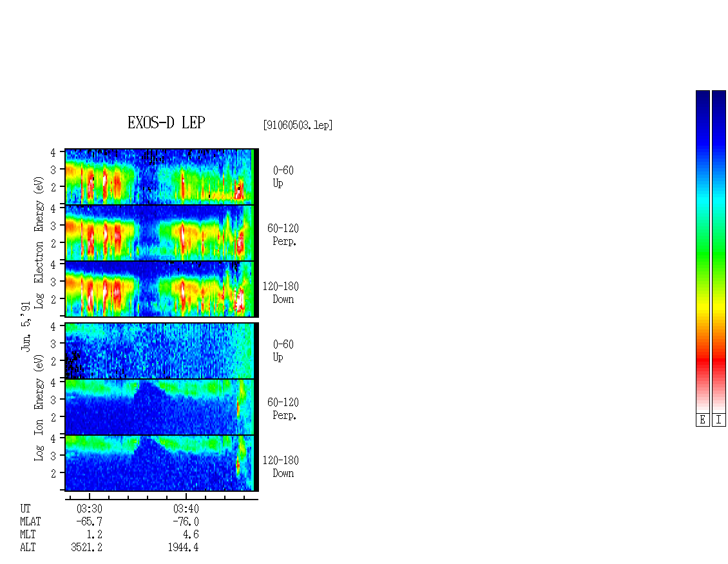Screen dimensions: 728x564
Task: Click the file name label [91060503.lep]
Action: click(x=298, y=125)
